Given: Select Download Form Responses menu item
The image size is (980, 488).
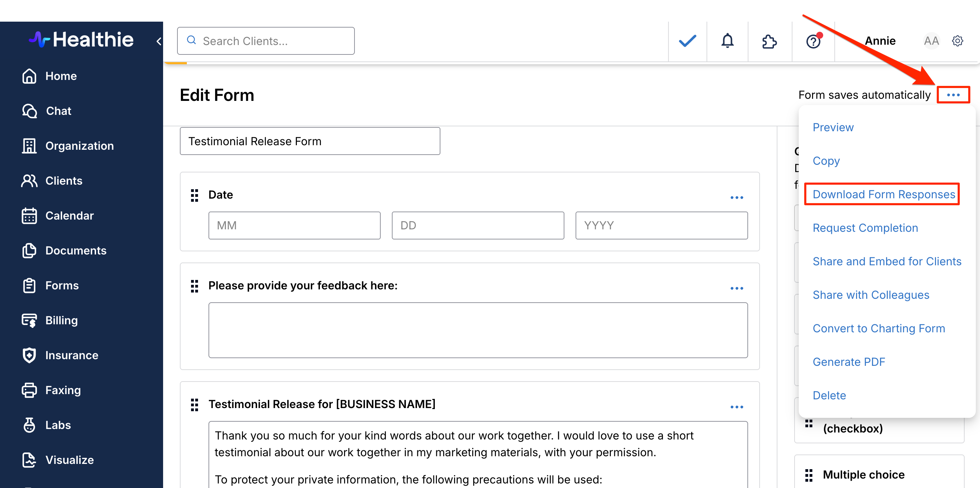Looking at the screenshot, I should coord(883,194).
